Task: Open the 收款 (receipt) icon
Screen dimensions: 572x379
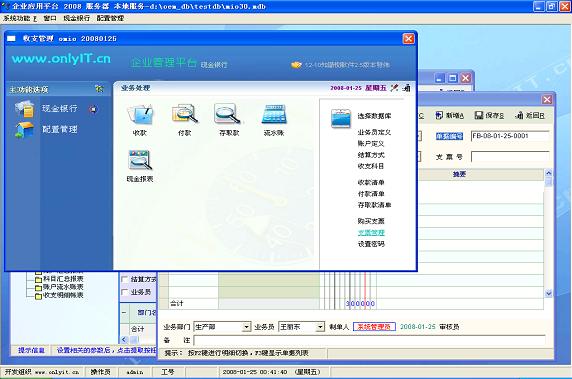Action: point(140,115)
